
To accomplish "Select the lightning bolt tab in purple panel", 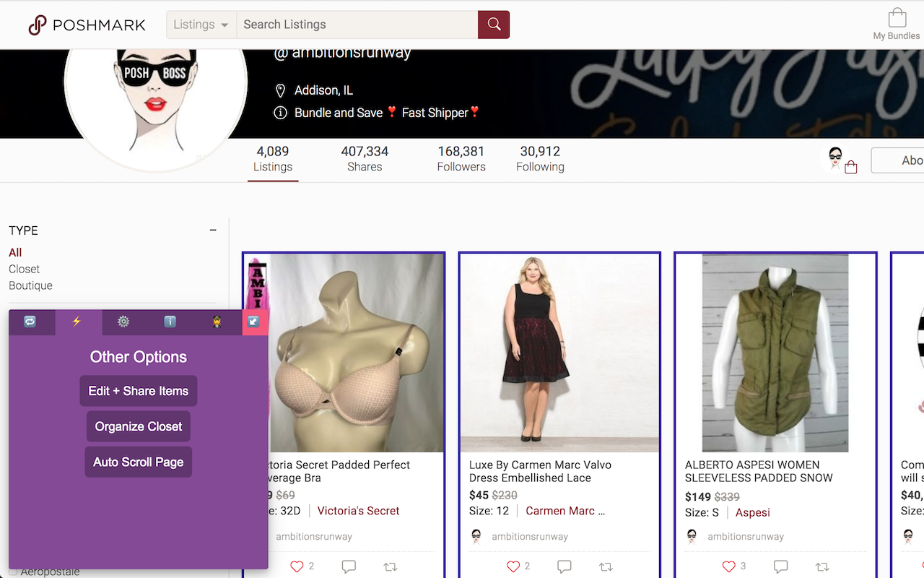I will [x=77, y=322].
